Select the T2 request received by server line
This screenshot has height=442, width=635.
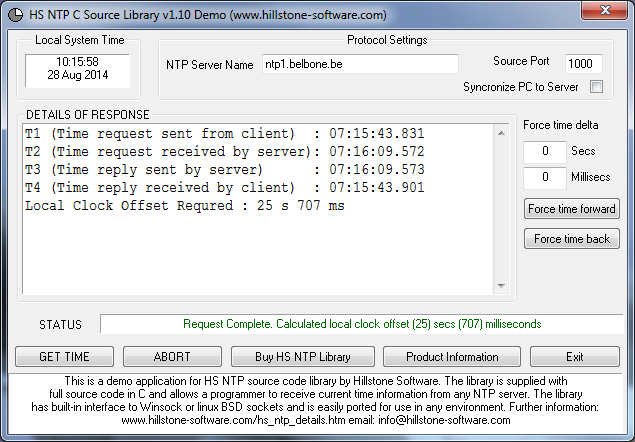225,152
